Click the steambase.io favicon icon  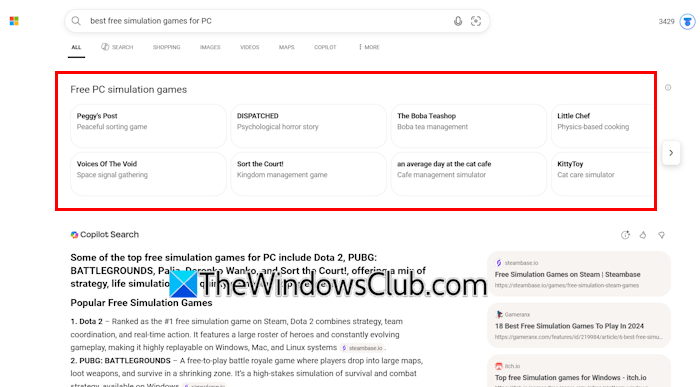(x=499, y=263)
